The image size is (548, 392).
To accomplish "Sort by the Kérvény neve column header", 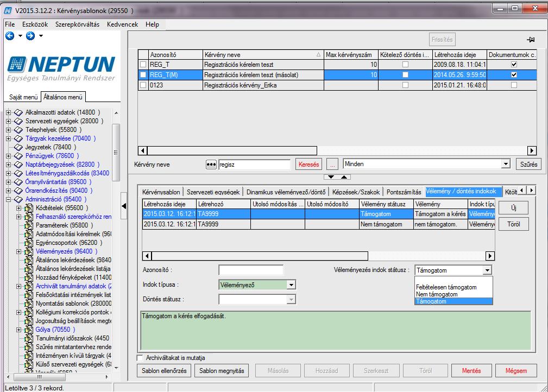I will click(263, 55).
